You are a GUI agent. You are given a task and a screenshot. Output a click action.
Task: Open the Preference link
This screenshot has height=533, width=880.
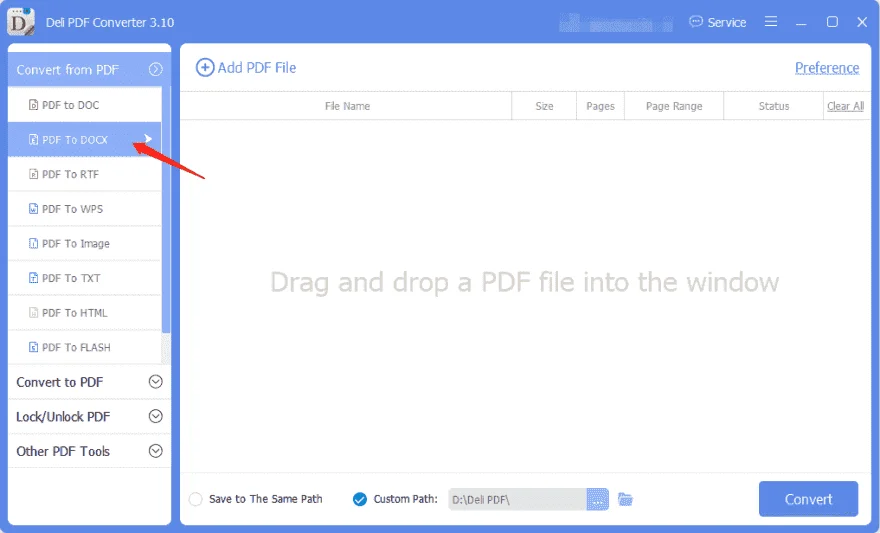click(x=827, y=68)
